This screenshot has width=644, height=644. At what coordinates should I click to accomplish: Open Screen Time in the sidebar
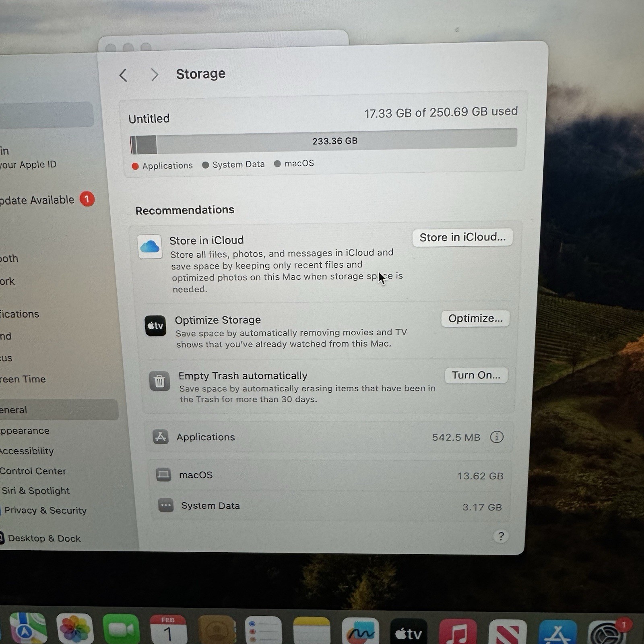pyautogui.click(x=23, y=379)
